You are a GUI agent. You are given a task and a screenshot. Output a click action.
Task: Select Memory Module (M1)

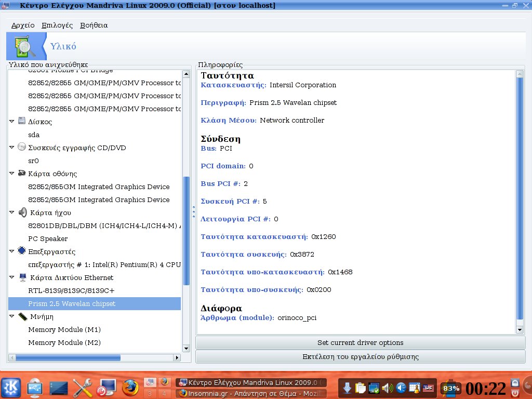[64, 330]
